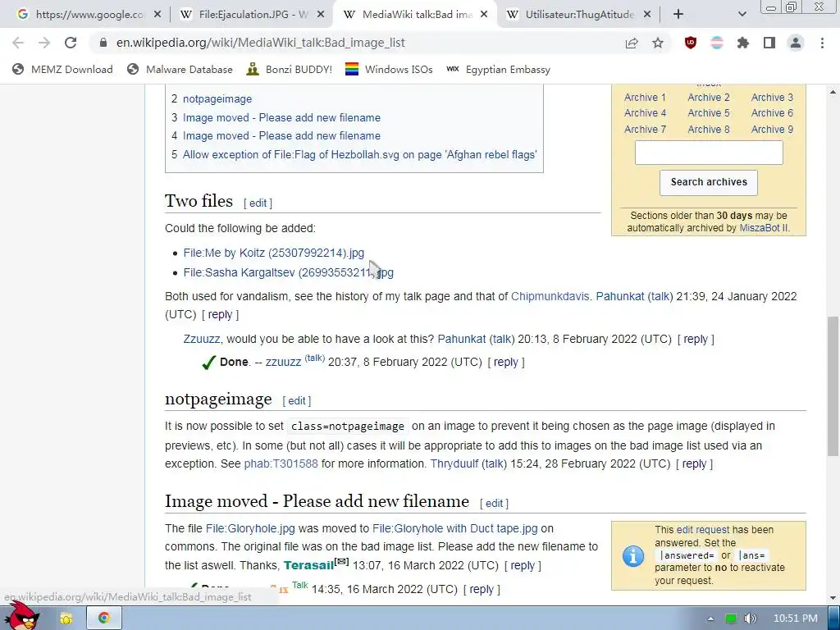
Task: Jump to contents item 5 Hezbollah flag exception
Action: pos(354,155)
